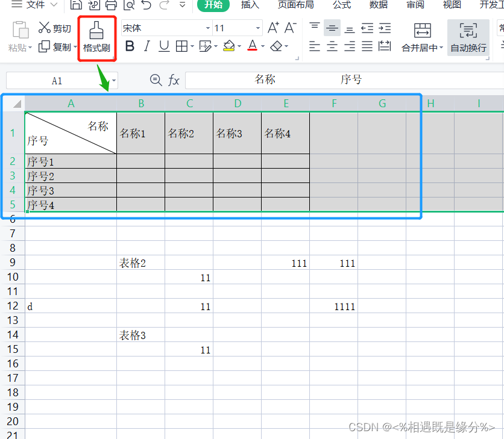Apply cell borders icon

point(181,46)
